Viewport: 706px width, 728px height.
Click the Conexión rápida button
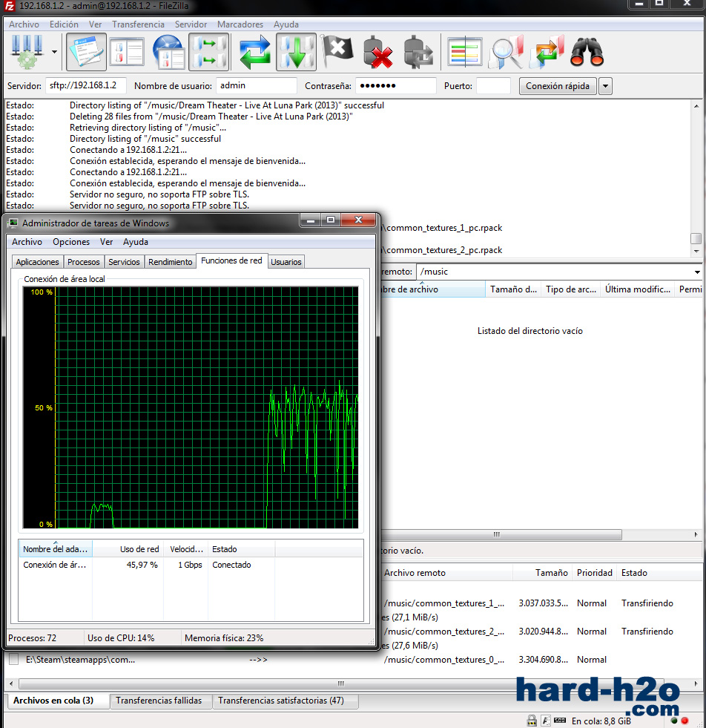[558, 86]
